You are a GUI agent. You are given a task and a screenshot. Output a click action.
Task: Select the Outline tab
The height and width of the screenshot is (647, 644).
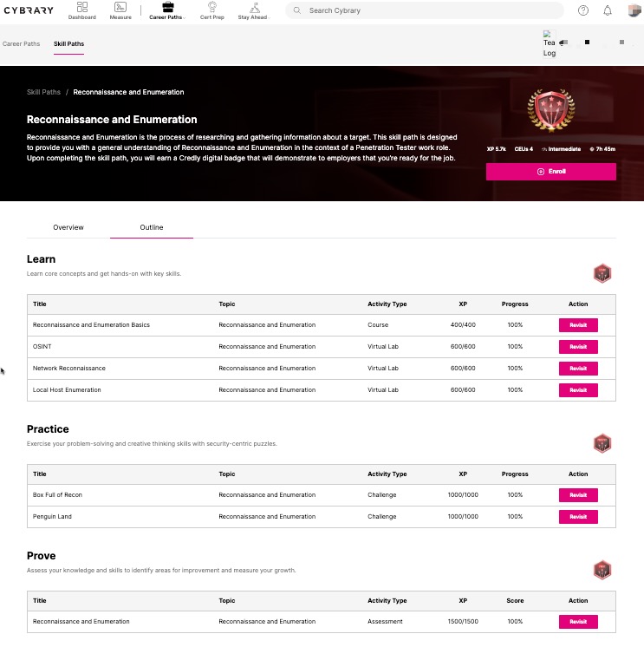tap(152, 227)
